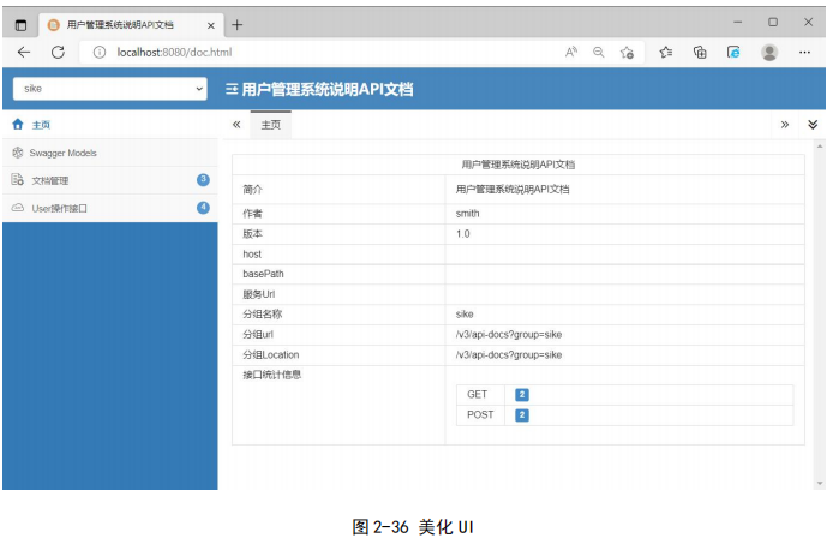Image resolution: width=839 pixels, height=550 pixels.
Task: Open the tab actions menu icon
Action: [20, 25]
